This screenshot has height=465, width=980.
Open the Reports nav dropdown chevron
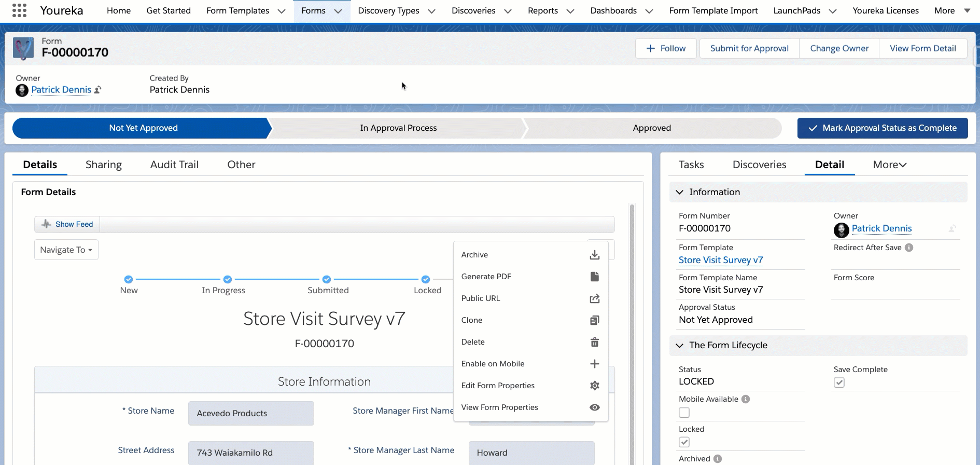pyautogui.click(x=570, y=11)
